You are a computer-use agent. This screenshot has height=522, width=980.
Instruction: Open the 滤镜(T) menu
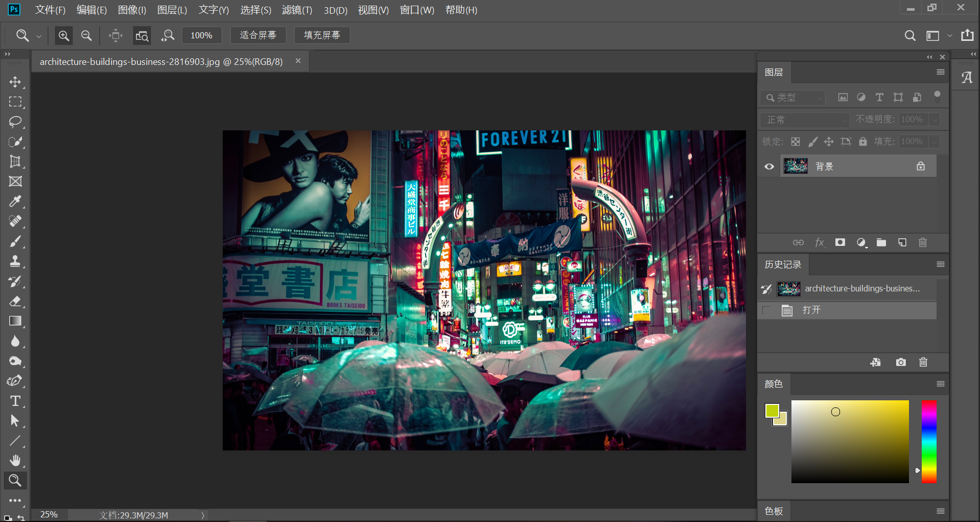tap(297, 10)
